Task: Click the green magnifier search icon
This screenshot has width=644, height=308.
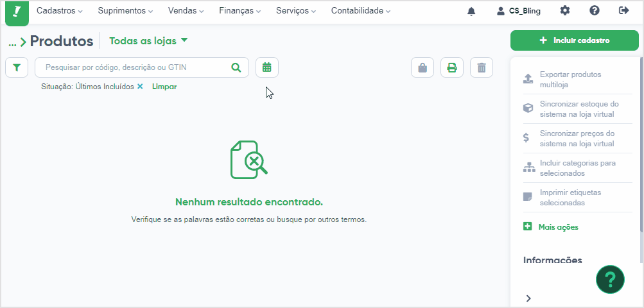Action: tap(236, 67)
